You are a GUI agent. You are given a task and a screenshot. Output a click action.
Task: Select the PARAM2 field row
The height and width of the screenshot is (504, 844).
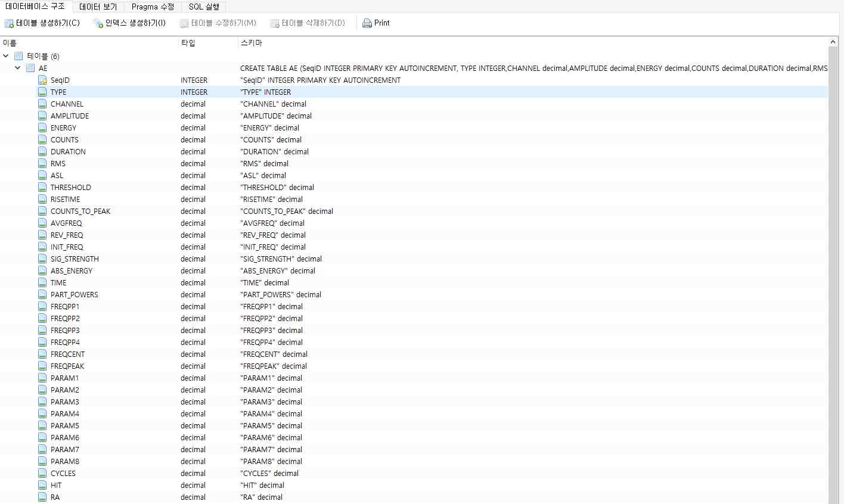(x=414, y=390)
